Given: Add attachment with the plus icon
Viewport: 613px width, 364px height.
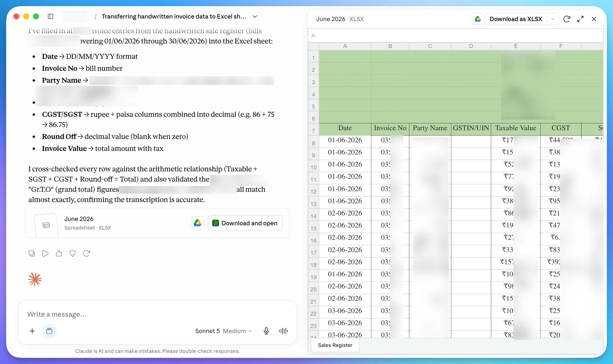Looking at the screenshot, I should (32, 331).
